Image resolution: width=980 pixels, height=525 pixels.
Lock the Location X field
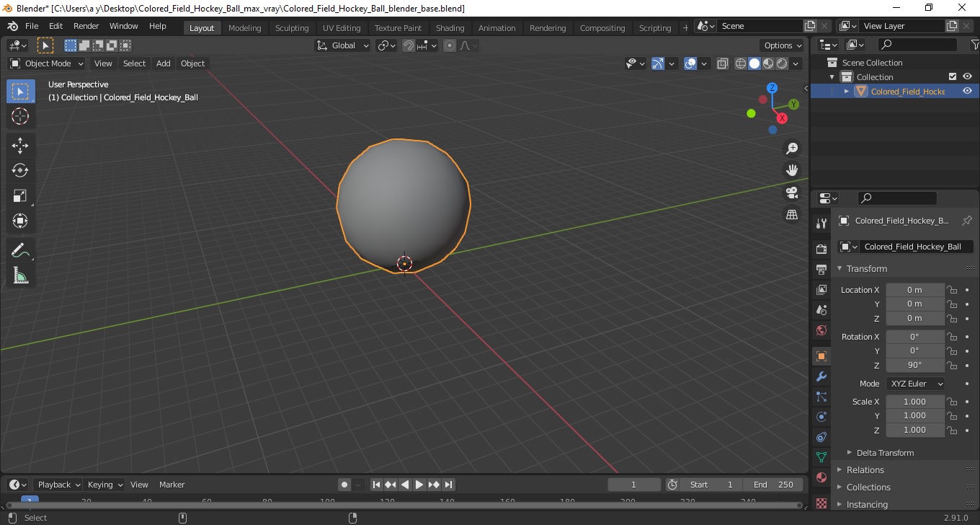click(952, 290)
